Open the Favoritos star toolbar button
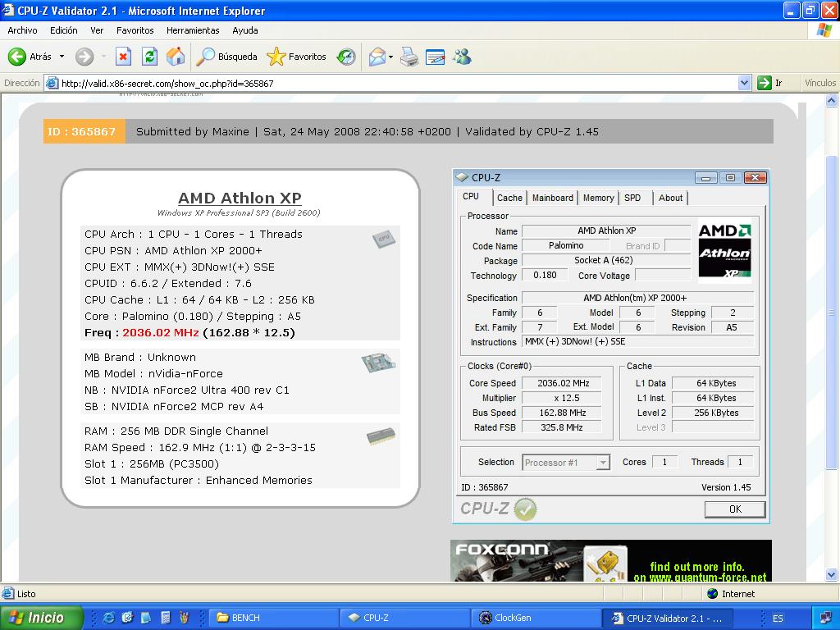 296,57
